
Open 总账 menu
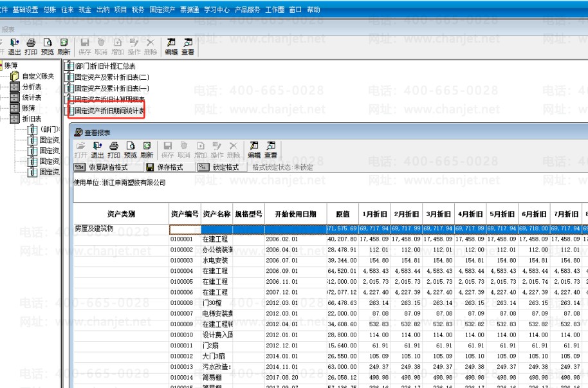[x=50, y=10]
